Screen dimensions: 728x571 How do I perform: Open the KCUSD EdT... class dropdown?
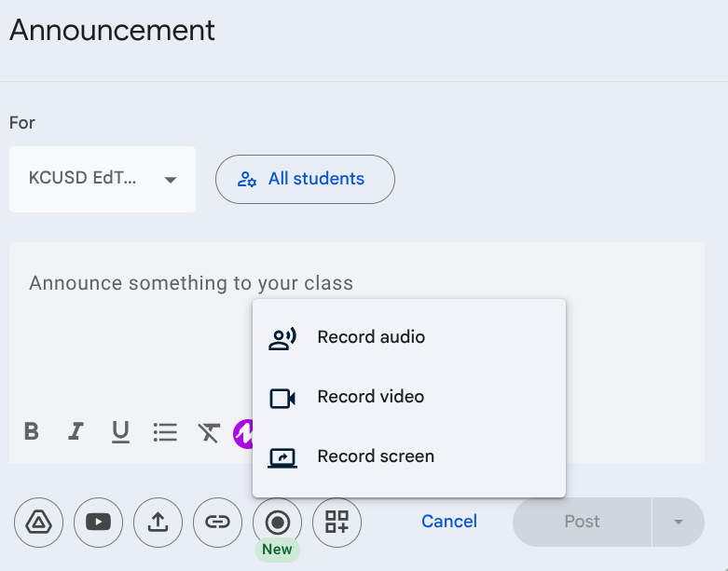[x=103, y=179]
